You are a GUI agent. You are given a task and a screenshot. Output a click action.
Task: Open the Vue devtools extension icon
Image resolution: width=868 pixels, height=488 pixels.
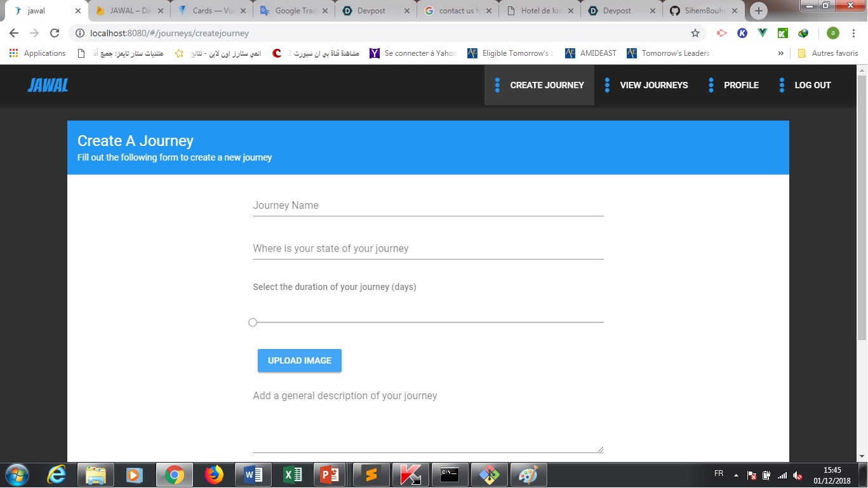click(x=762, y=32)
